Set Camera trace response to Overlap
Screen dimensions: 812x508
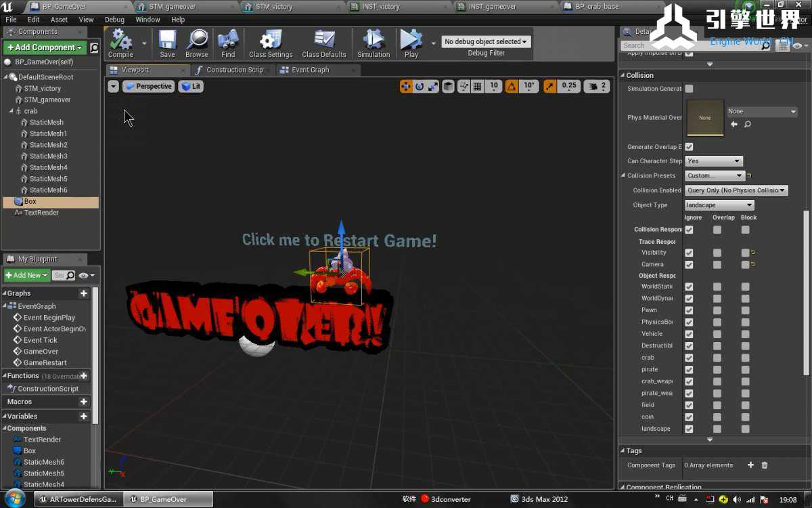pos(717,265)
